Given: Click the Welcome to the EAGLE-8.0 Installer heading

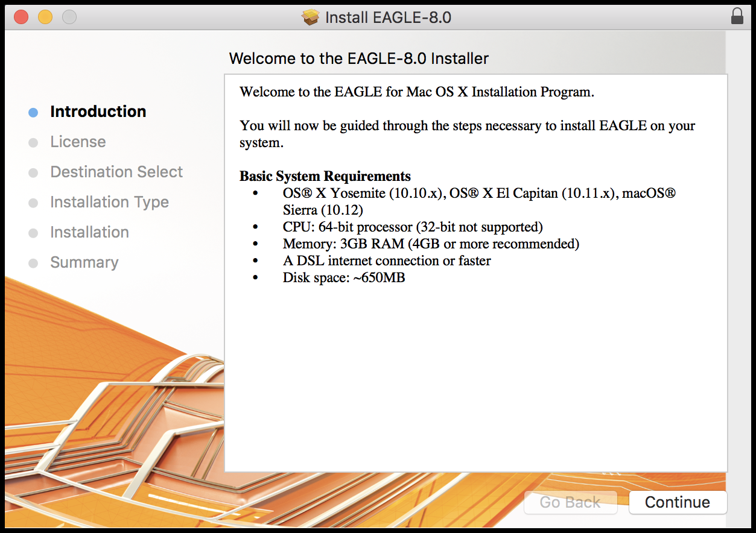Looking at the screenshot, I should 358,58.
